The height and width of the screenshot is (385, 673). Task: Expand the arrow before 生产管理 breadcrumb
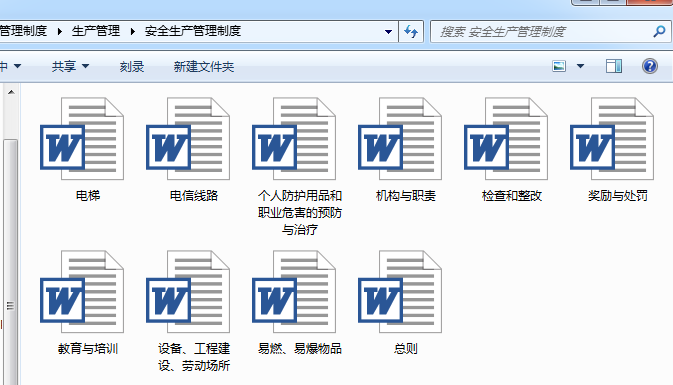[59, 31]
